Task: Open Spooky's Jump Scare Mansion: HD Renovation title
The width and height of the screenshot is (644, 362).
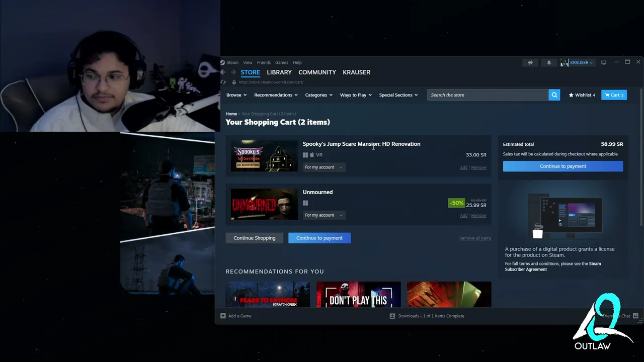Action: tap(361, 144)
